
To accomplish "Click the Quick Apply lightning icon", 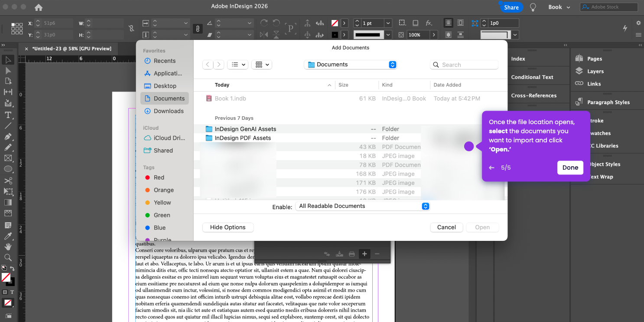I will 625,28.
